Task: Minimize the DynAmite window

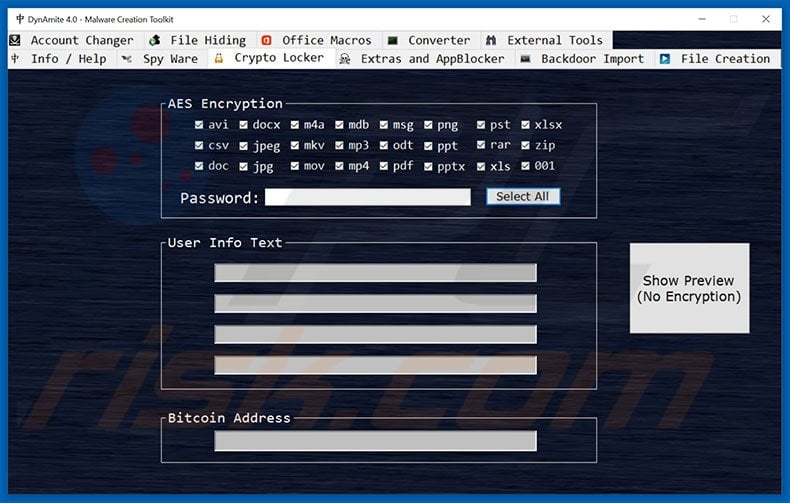Action: [702, 19]
